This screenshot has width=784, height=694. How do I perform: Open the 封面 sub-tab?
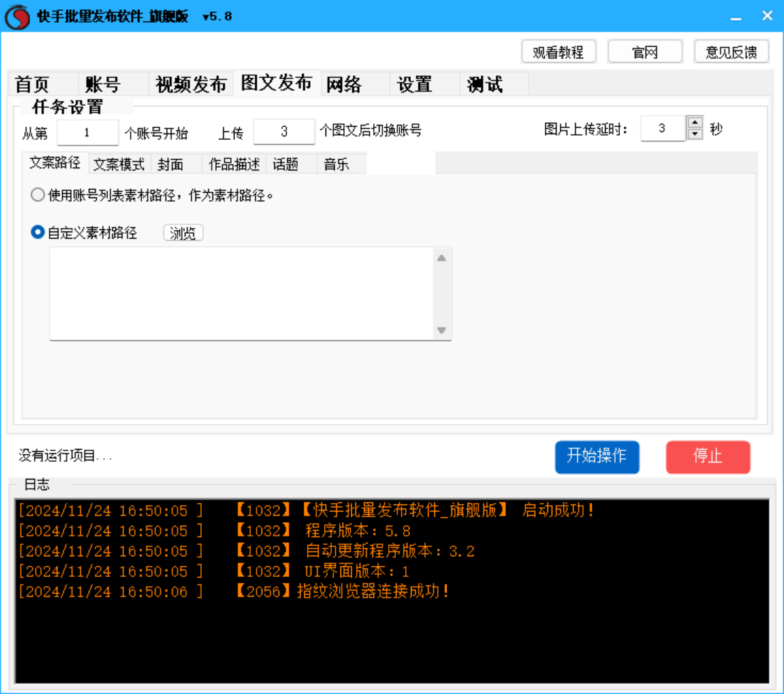click(176, 164)
